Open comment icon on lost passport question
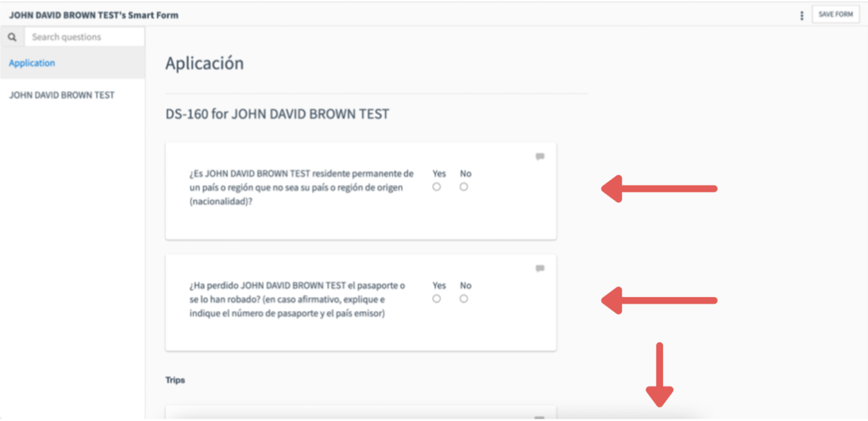Screen dimensions: 868x421 tap(540, 268)
